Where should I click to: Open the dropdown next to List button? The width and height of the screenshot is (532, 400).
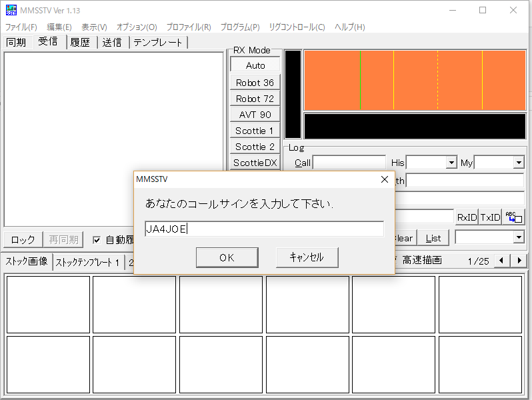pos(519,237)
